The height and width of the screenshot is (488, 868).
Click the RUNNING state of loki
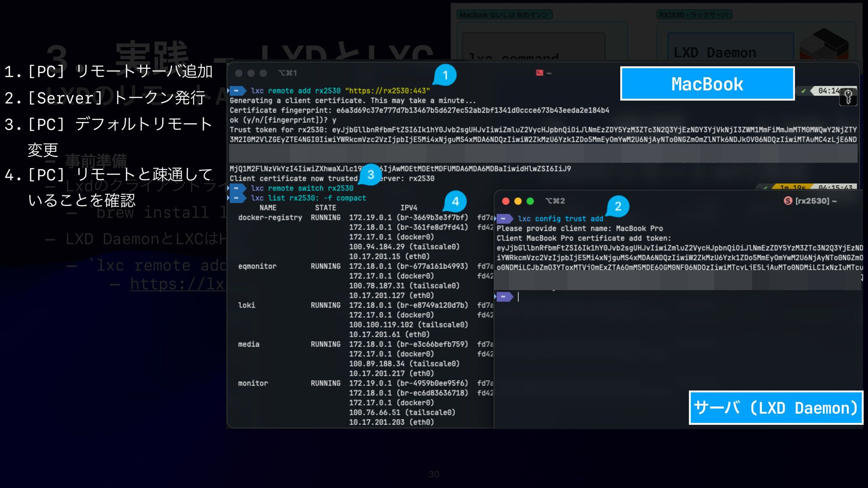point(325,305)
